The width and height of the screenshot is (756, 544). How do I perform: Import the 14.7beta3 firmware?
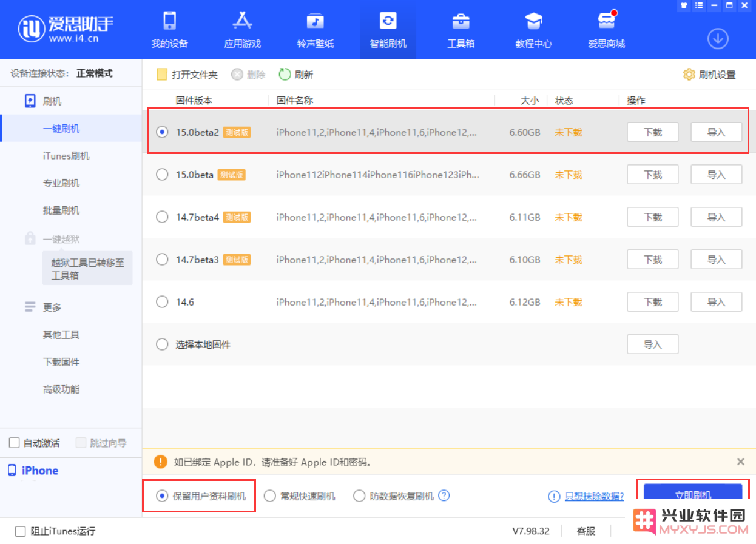[716, 259]
